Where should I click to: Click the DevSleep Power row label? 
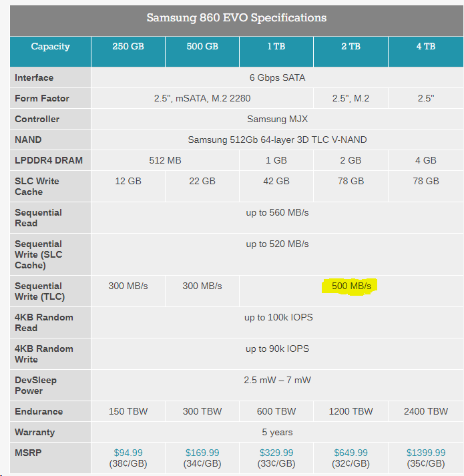click(x=35, y=385)
